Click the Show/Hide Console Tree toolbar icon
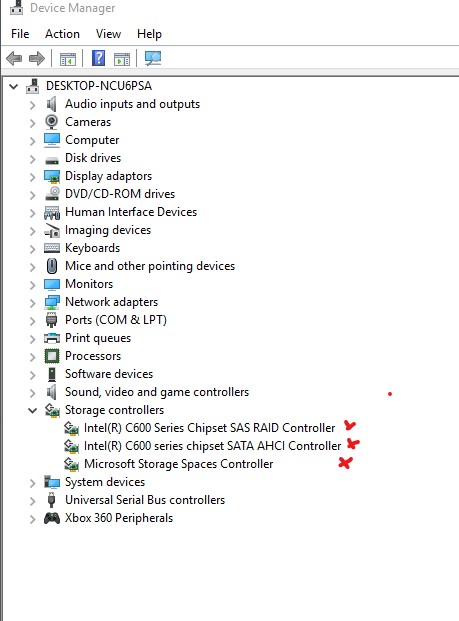 click(x=68, y=59)
